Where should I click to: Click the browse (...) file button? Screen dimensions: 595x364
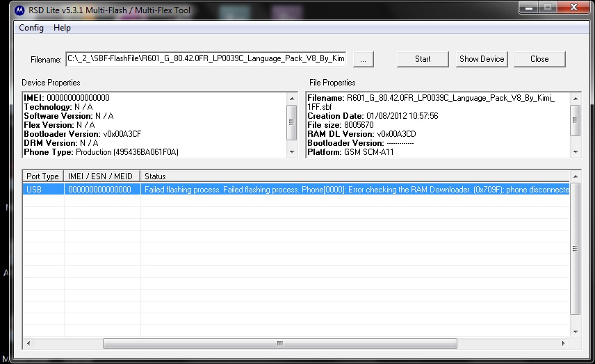coord(363,60)
